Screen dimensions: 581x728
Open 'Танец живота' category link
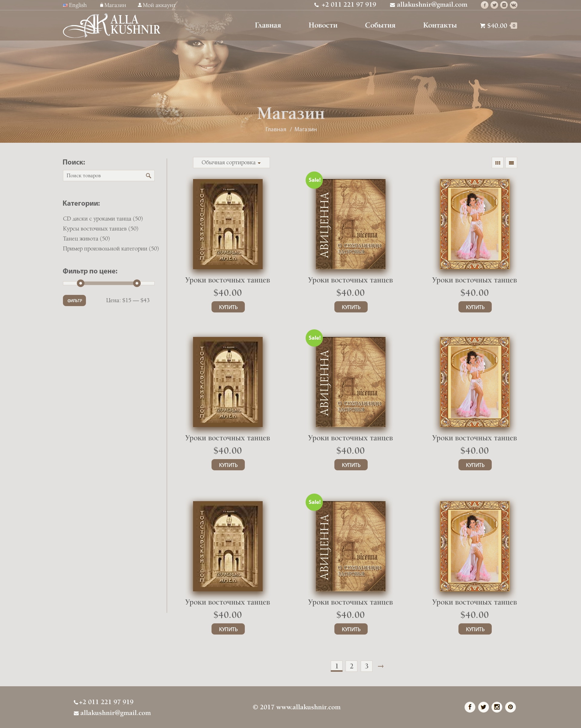(x=86, y=238)
